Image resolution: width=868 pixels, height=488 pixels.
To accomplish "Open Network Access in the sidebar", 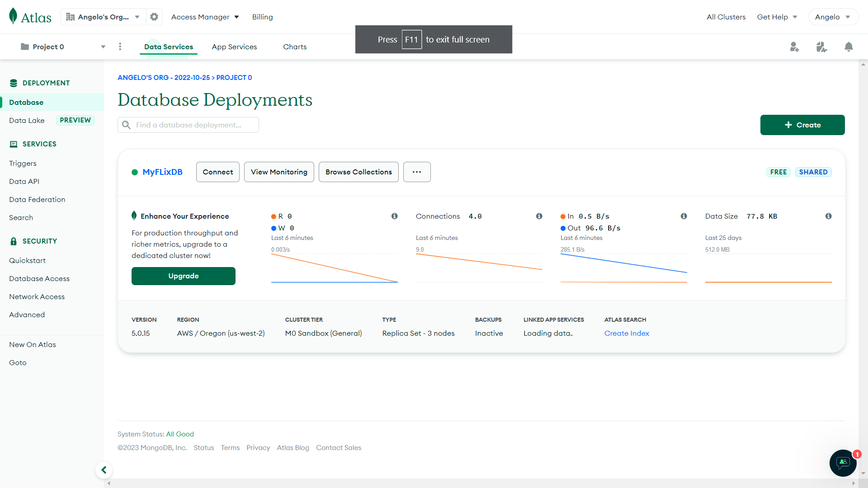I will pos(37,296).
